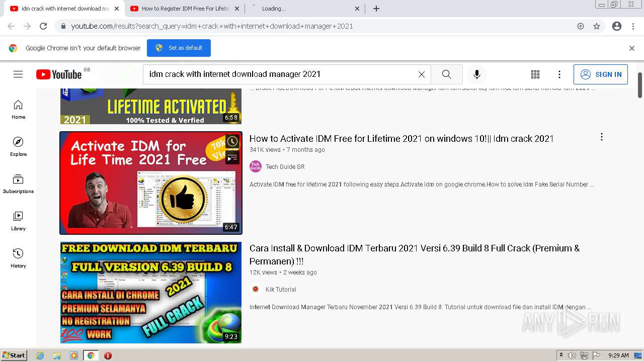Screen dimensions: 644x362
Task: Open Subscriptions in the sidebar
Action: (18, 184)
